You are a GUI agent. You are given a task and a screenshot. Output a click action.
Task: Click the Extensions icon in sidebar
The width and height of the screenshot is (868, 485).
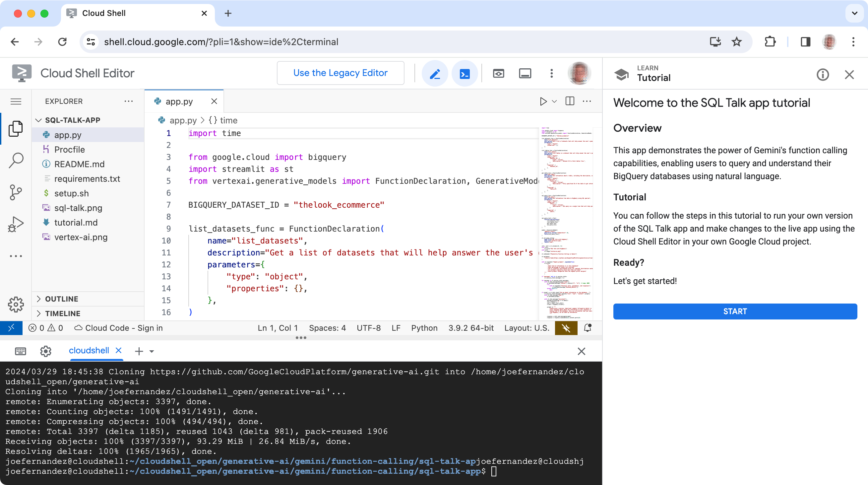coord(16,256)
